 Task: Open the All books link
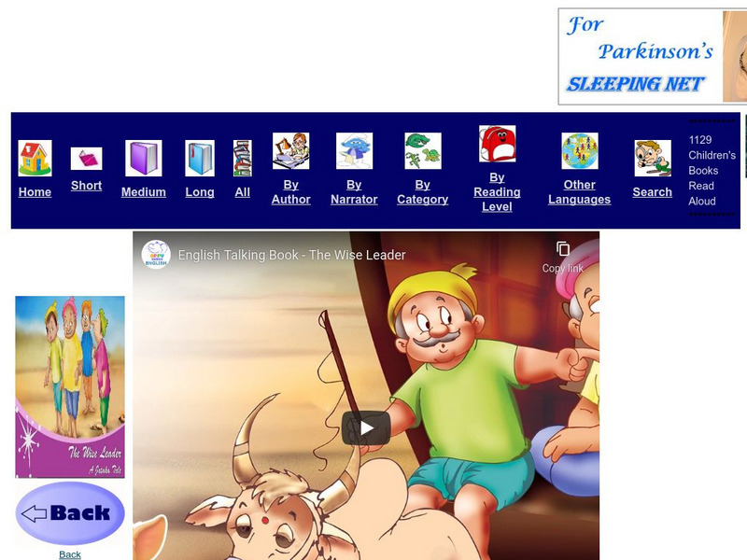pyautogui.click(x=243, y=192)
